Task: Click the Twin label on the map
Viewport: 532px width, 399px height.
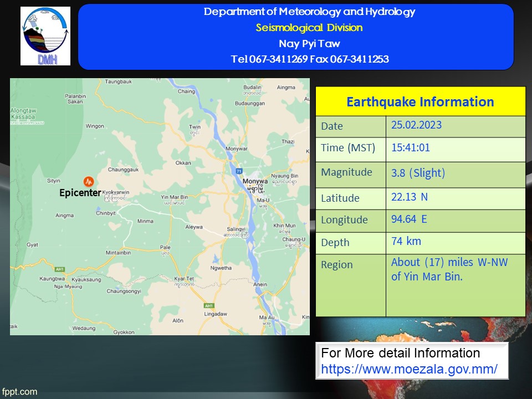Action: 195,127
